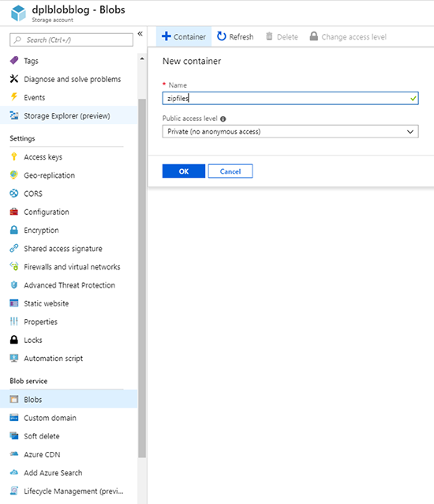Open the Public access level dropdown

(290, 131)
